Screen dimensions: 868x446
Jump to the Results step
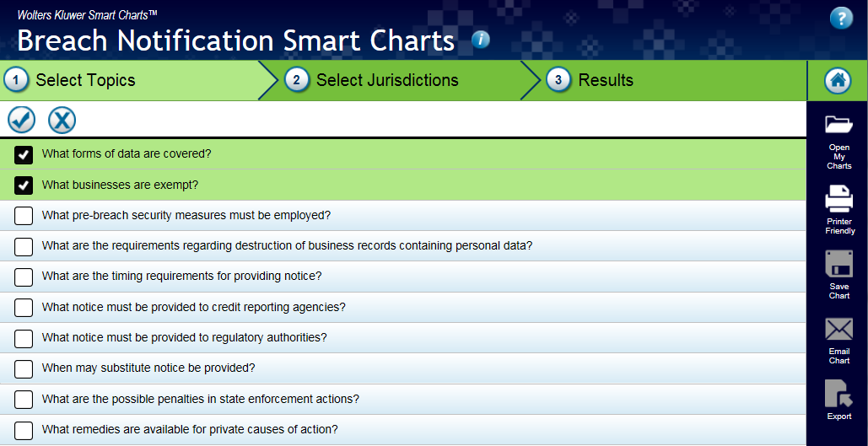click(663, 80)
